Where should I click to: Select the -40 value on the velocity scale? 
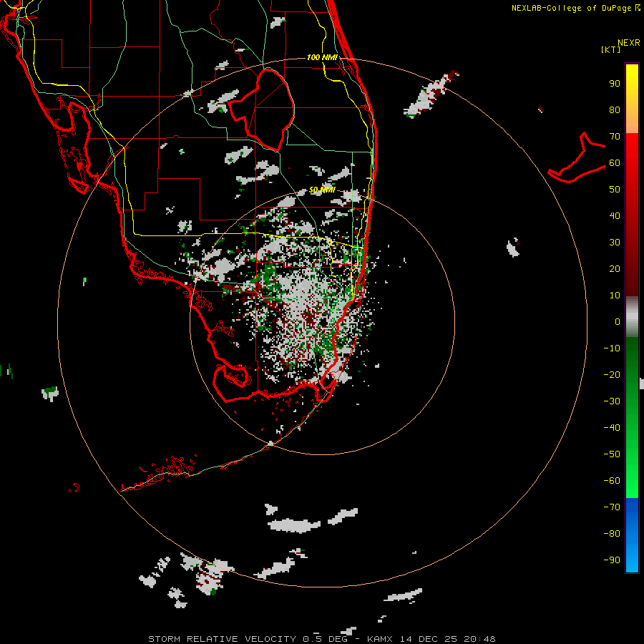pos(612,428)
